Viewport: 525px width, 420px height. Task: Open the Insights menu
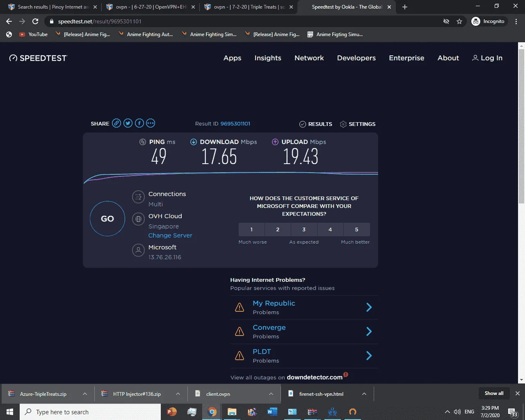click(268, 58)
